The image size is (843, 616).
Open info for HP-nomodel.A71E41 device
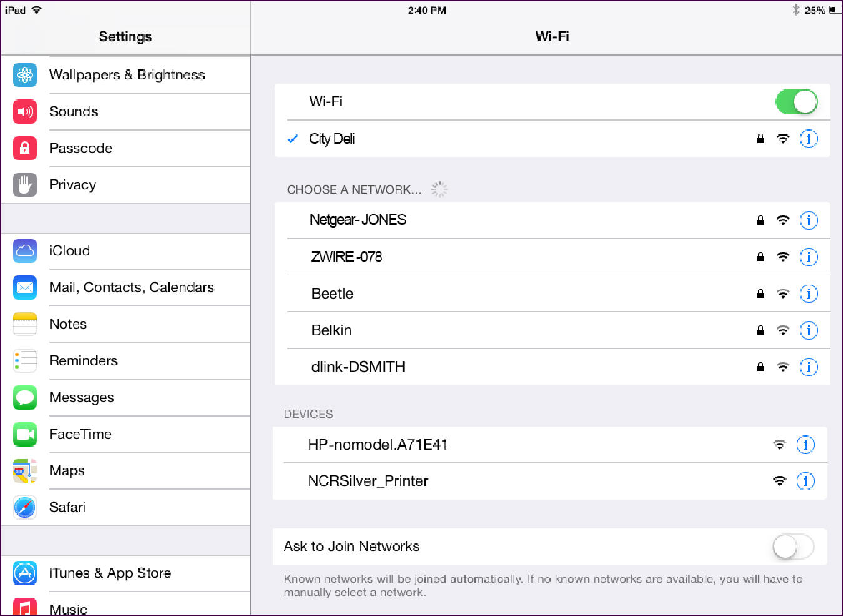point(805,445)
